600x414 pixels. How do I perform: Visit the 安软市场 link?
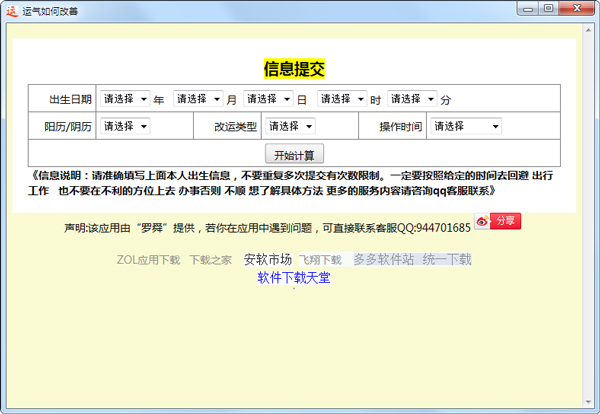(x=267, y=259)
